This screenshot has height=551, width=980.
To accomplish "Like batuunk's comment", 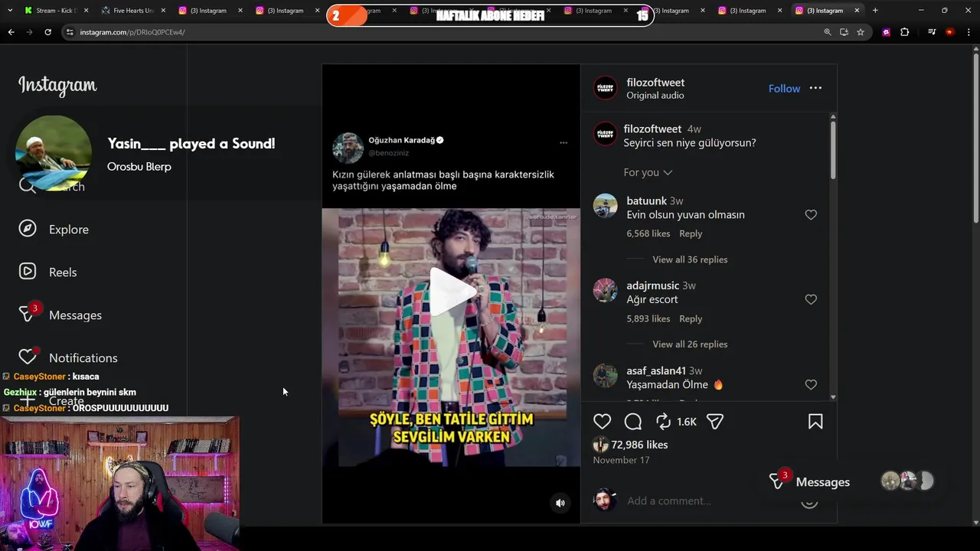I will (811, 215).
